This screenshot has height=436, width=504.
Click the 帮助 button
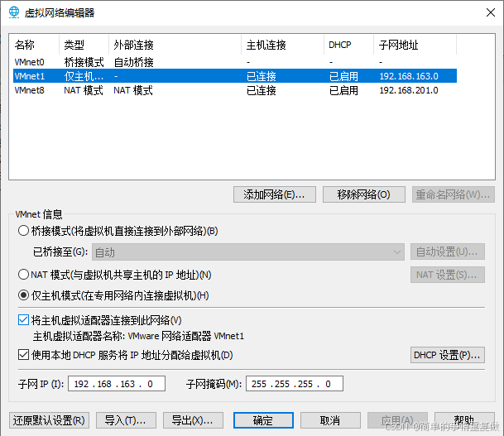pos(464,420)
